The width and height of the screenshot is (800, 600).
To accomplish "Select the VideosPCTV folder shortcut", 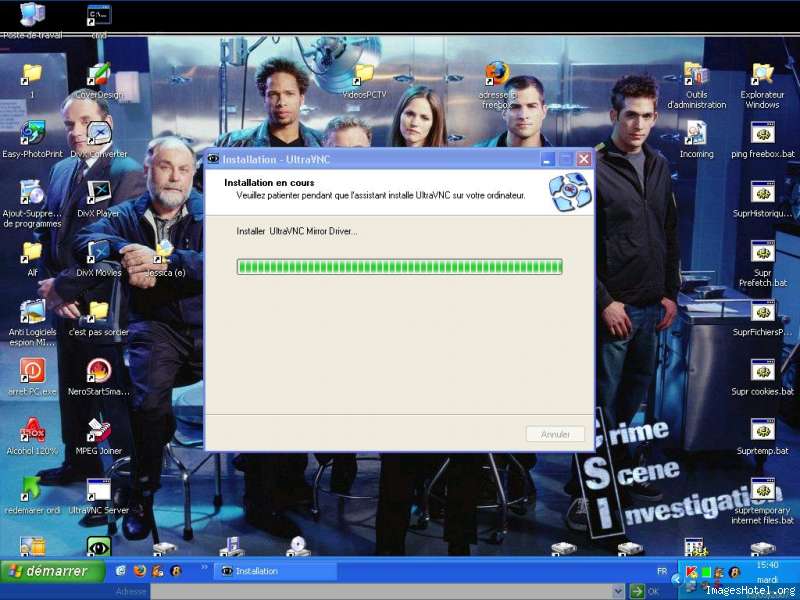I will point(364,75).
